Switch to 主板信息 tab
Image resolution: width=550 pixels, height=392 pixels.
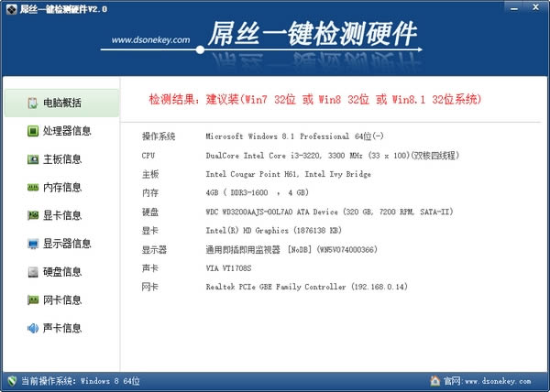(x=61, y=159)
